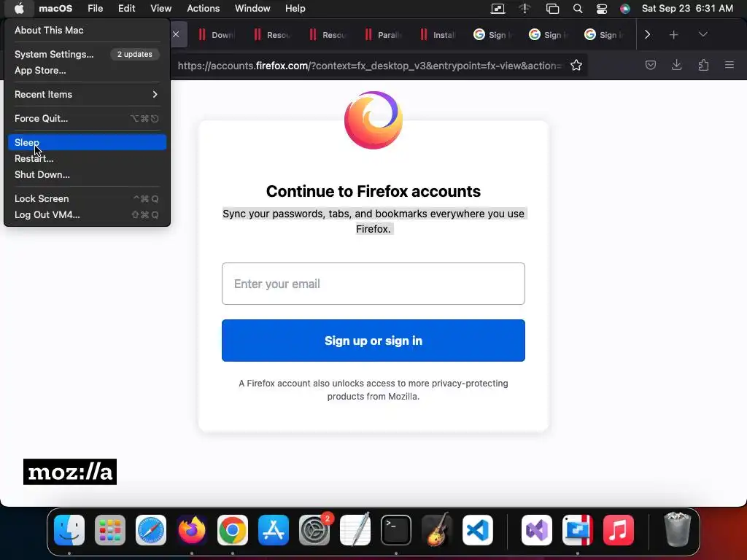Click the Firefox dock icon
The width and height of the screenshot is (747, 560).
(192, 530)
